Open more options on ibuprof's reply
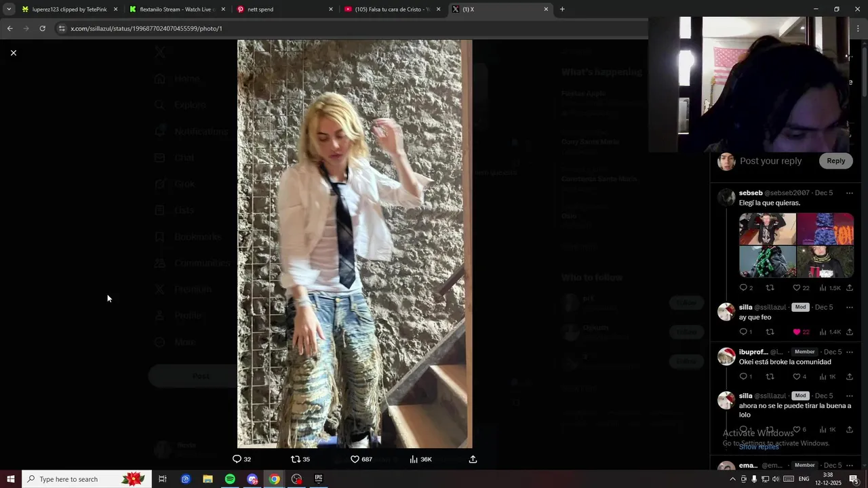This screenshot has height=488, width=868. coord(849,352)
